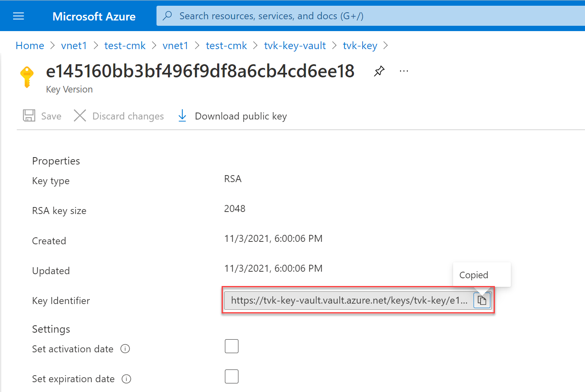
Task: Click Discard changes label
Action: (x=128, y=116)
